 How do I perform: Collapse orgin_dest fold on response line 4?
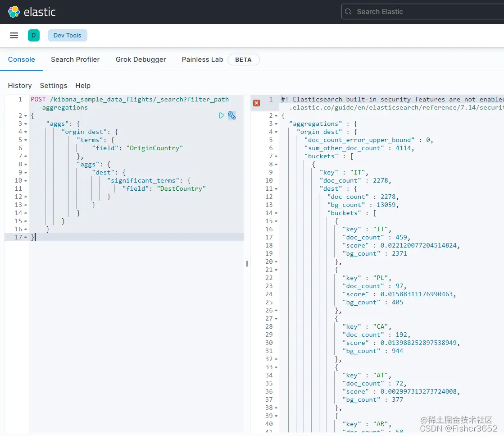pos(276,132)
